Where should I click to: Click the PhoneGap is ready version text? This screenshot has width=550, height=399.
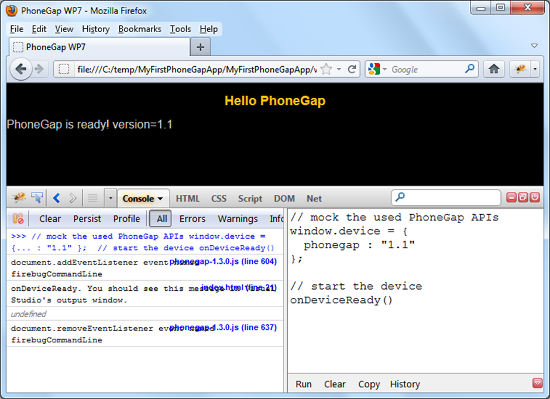click(90, 124)
